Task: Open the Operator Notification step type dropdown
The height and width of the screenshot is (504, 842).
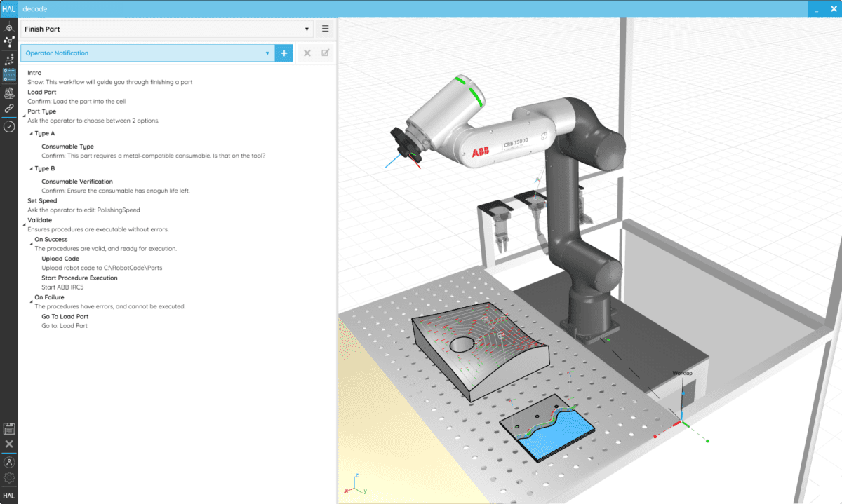Action: [x=147, y=53]
